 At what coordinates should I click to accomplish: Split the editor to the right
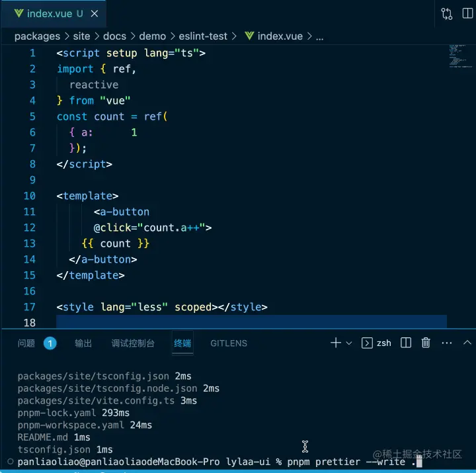point(467,14)
